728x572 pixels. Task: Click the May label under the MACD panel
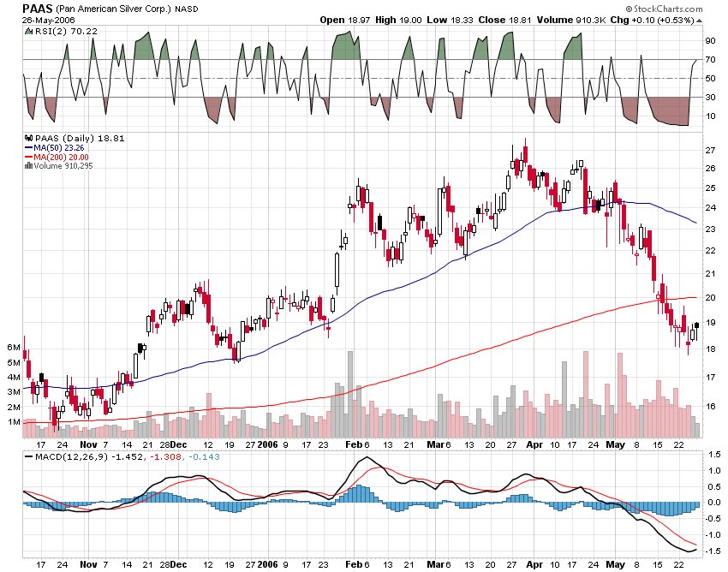616,564
